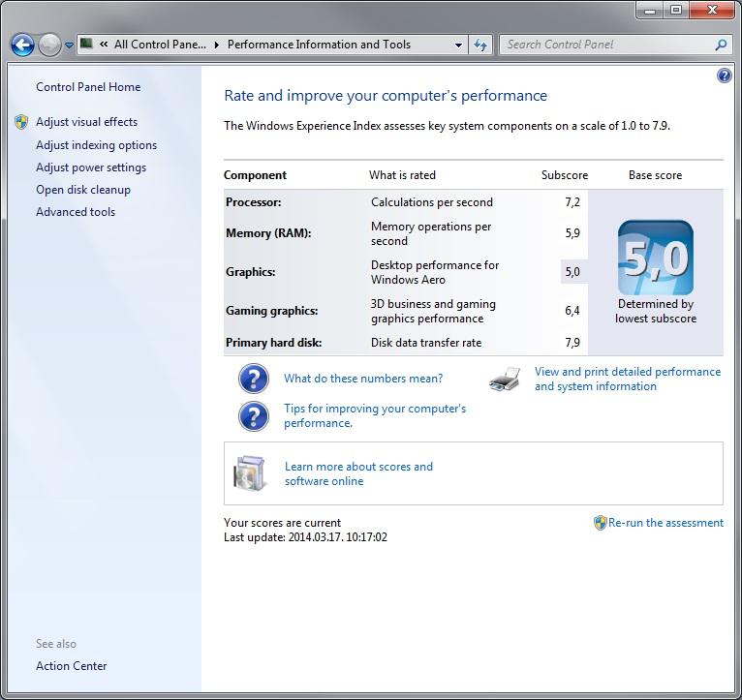The image size is (742, 700).
Task: Click Calculations per second text
Action: click(432, 202)
